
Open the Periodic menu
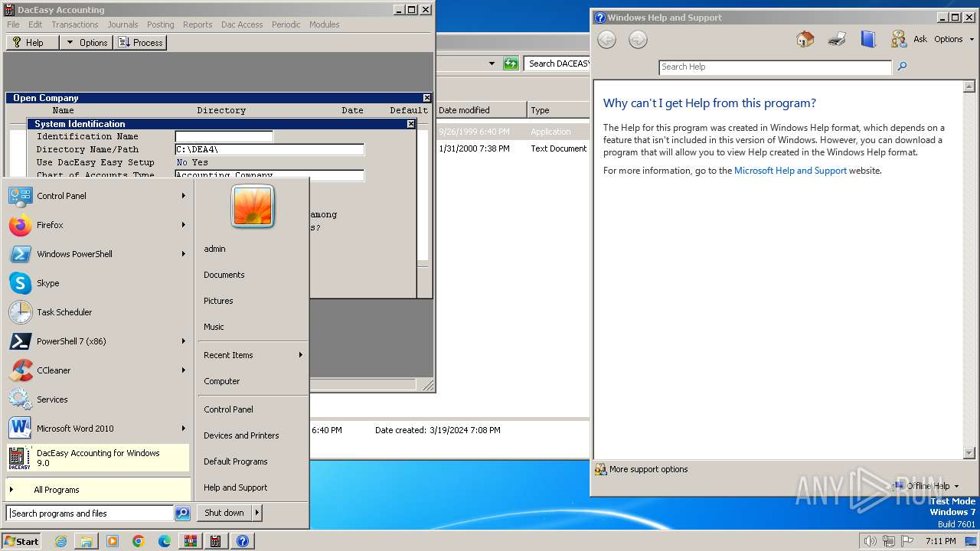pyautogui.click(x=286, y=24)
